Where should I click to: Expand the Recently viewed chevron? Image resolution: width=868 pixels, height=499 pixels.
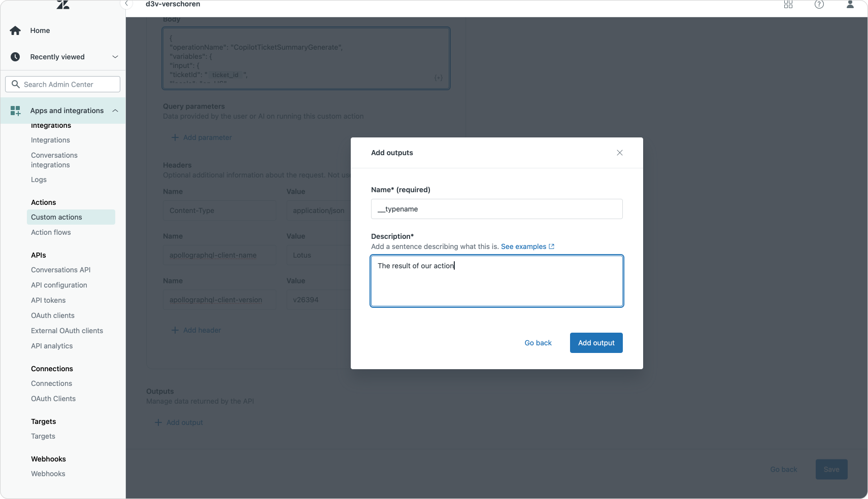click(115, 57)
